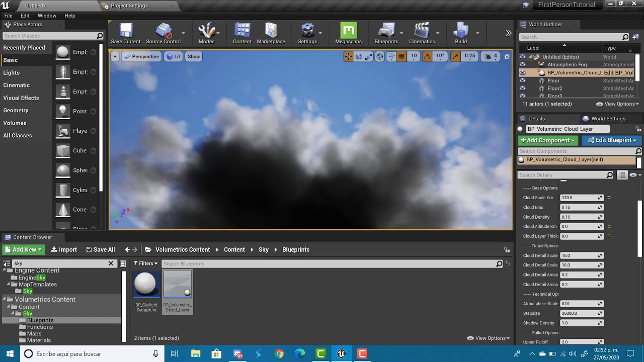The height and width of the screenshot is (362, 644).
Task: Select the rotate gizmo in viewport
Action: [x=359, y=56]
